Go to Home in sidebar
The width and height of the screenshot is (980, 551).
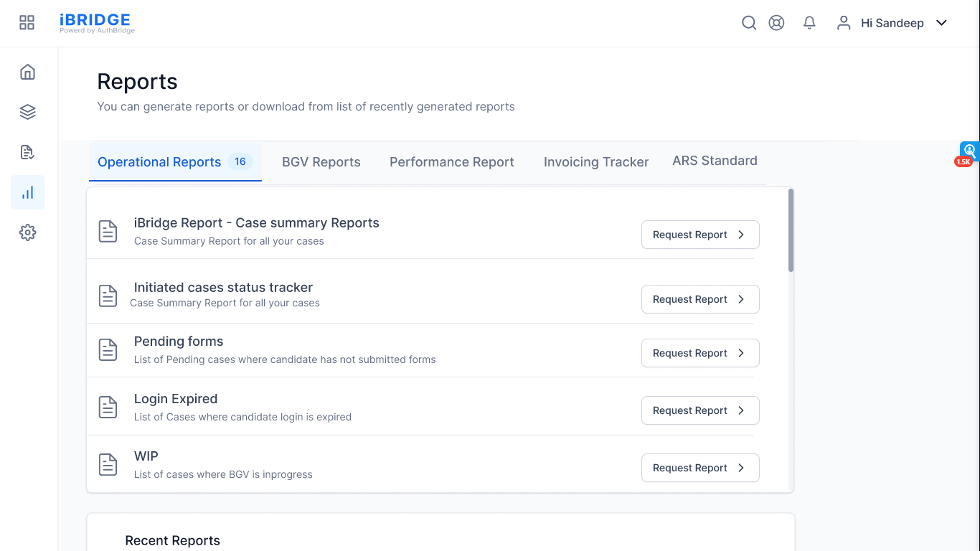pyautogui.click(x=27, y=72)
